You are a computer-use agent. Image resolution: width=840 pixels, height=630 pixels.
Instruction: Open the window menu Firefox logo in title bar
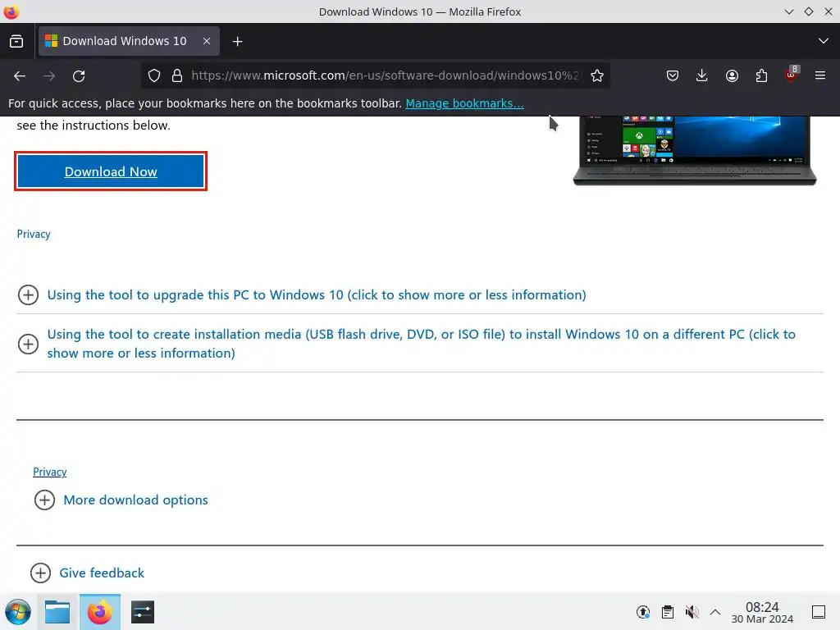pyautogui.click(x=11, y=11)
